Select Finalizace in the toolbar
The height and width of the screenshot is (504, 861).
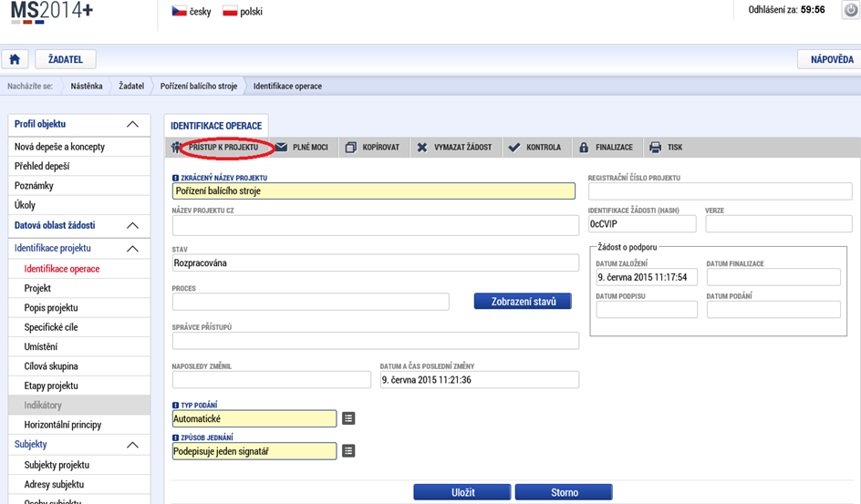[x=614, y=147]
